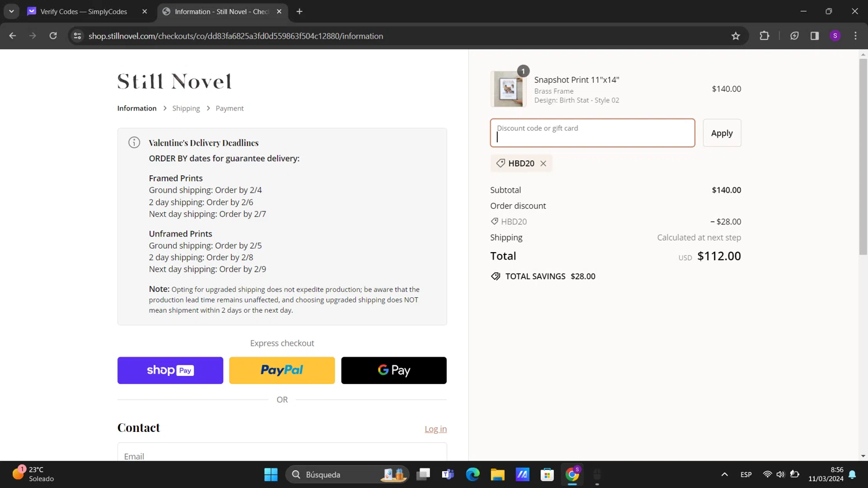Open Microsoft Edge from the taskbar
The height and width of the screenshot is (488, 868).
[473, 475]
